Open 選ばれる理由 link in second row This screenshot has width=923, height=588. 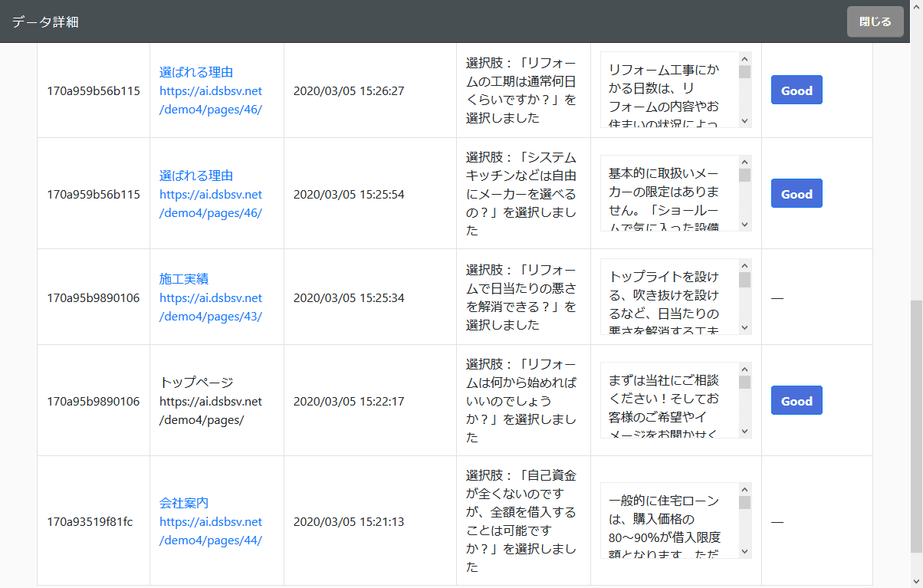[x=196, y=176]
